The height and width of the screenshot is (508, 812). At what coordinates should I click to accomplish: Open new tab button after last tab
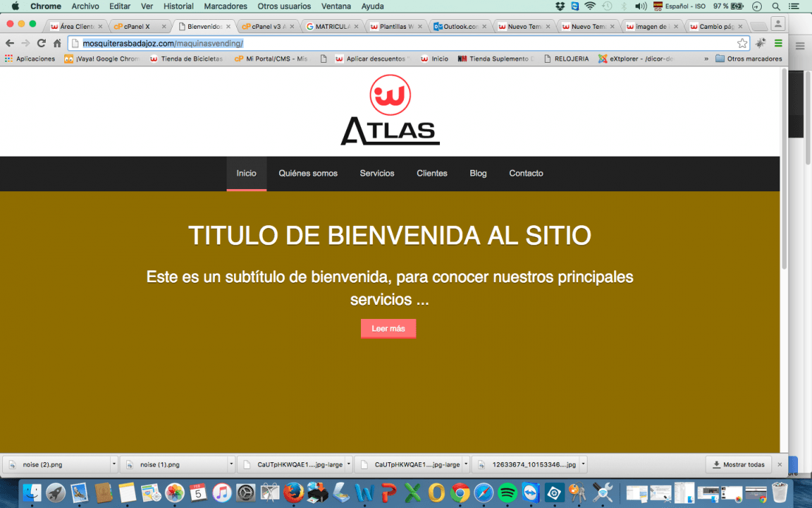pyautogui.click(x=759, y=27)
